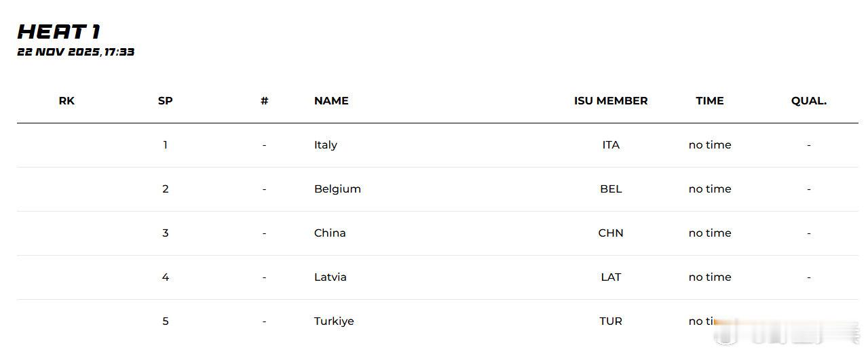Click the TIME column header
Image resolution: width=868 pixels, height=354 pixels.
tap(710, 101)
